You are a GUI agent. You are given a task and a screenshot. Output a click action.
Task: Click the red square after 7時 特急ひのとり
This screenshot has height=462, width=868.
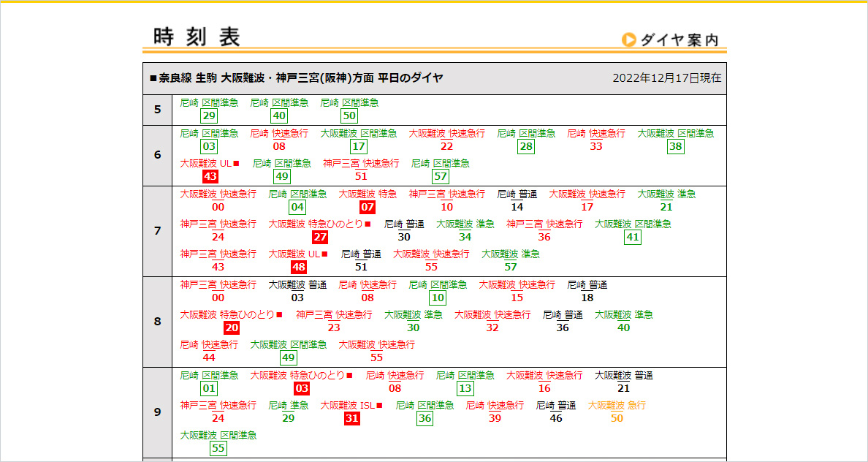368,224
